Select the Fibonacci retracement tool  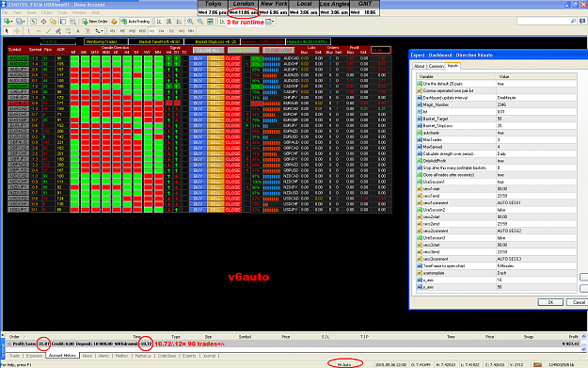(x=68, y=31)
